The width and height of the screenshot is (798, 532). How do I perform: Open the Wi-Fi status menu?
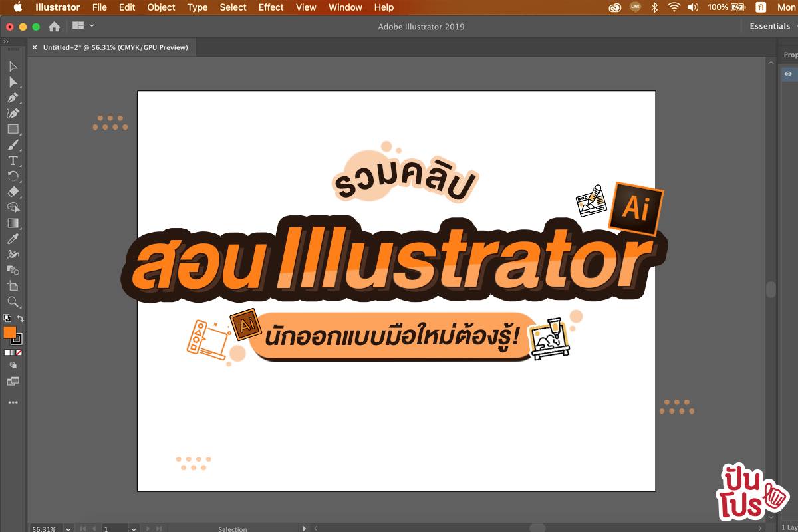tap(674, 7)
